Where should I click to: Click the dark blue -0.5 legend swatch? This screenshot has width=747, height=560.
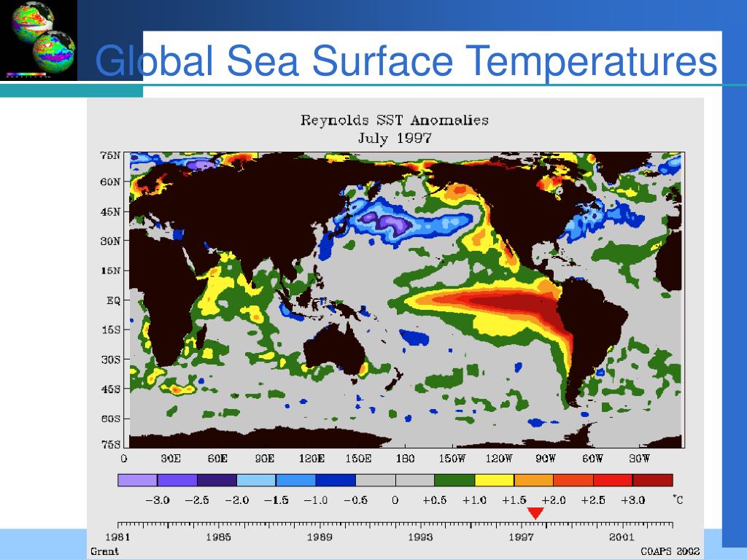coord(336,480)
